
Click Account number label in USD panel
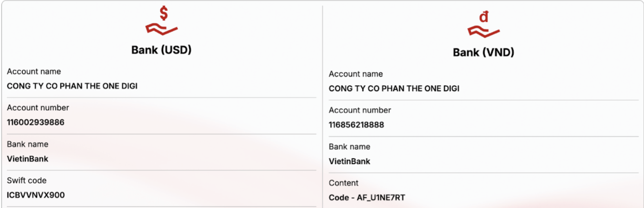(38, 108)
